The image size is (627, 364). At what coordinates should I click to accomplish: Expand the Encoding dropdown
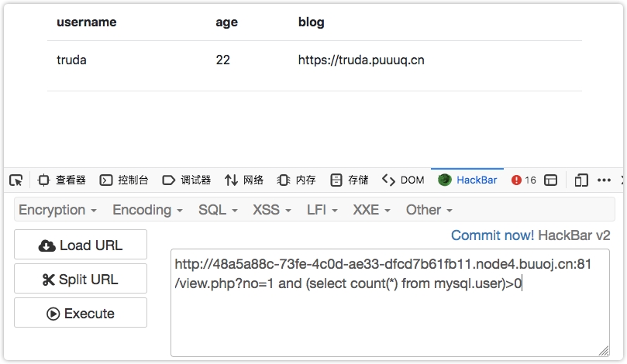point(147,210)
